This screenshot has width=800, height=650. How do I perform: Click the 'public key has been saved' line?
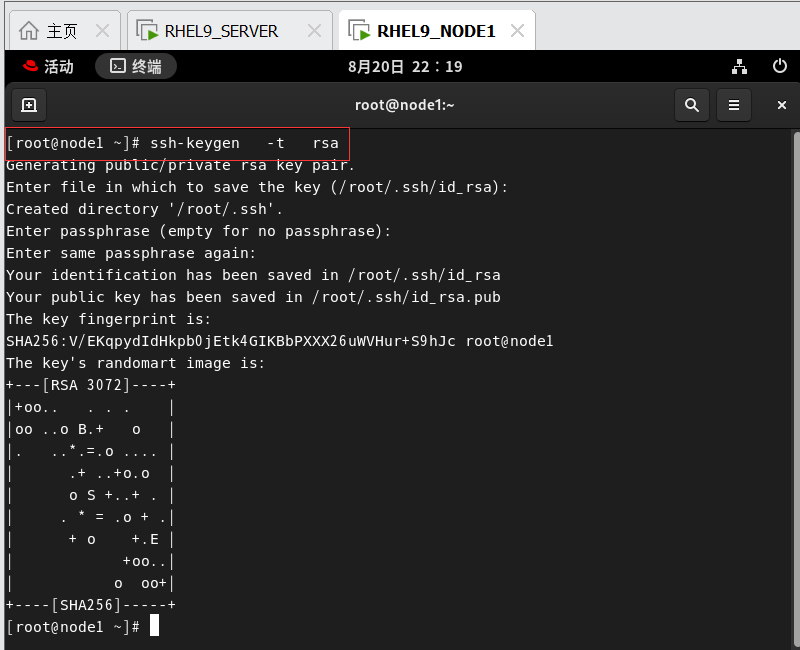(x=254, y=297)
